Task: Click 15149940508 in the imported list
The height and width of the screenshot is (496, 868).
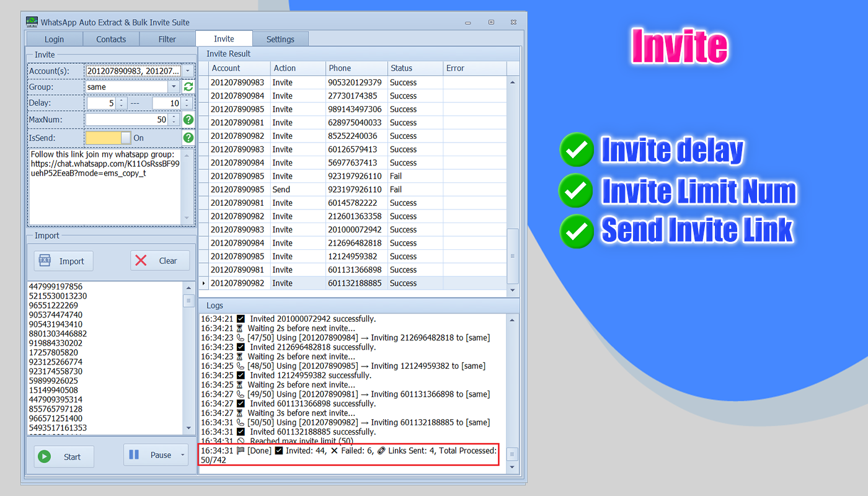Action: point(53,390)
